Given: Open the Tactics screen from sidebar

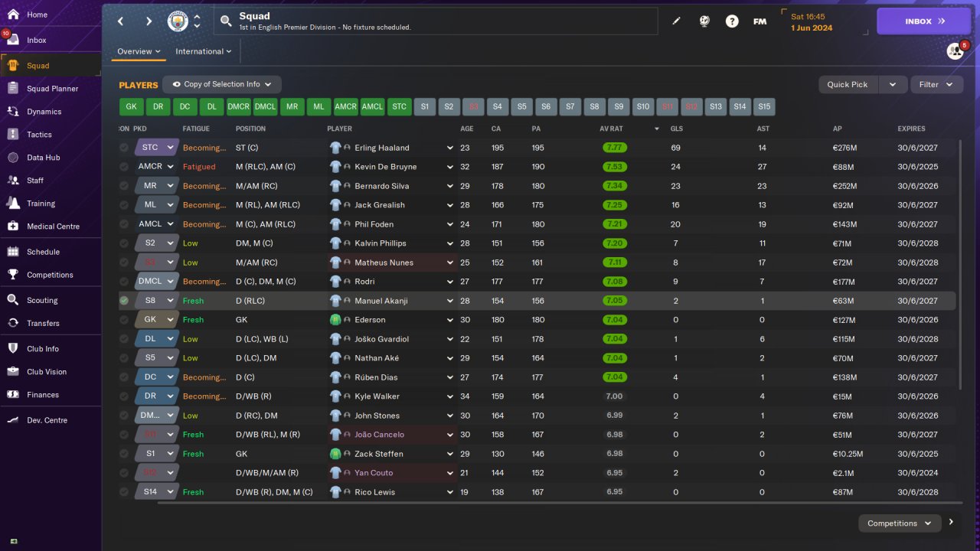Looking at the screenshot, I should 51,135.
